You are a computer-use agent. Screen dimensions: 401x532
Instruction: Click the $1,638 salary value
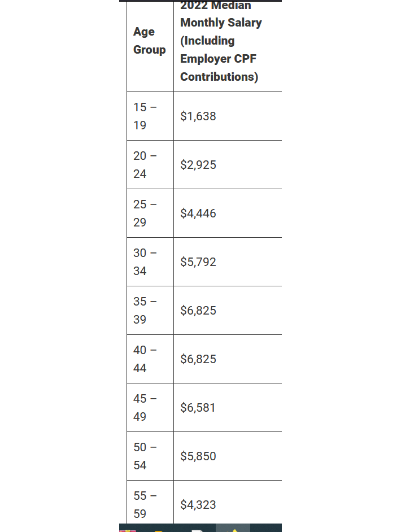[198, 116]
